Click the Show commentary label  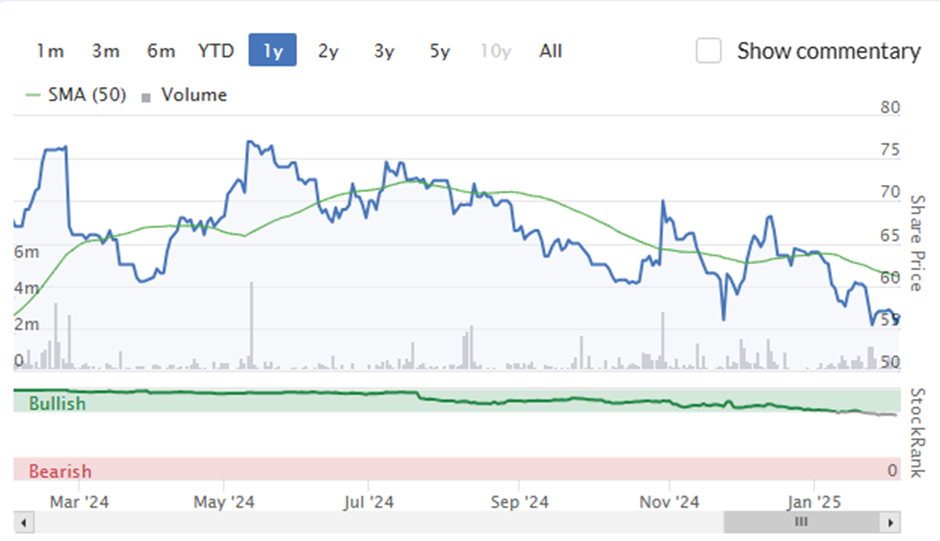pos(828,51)
